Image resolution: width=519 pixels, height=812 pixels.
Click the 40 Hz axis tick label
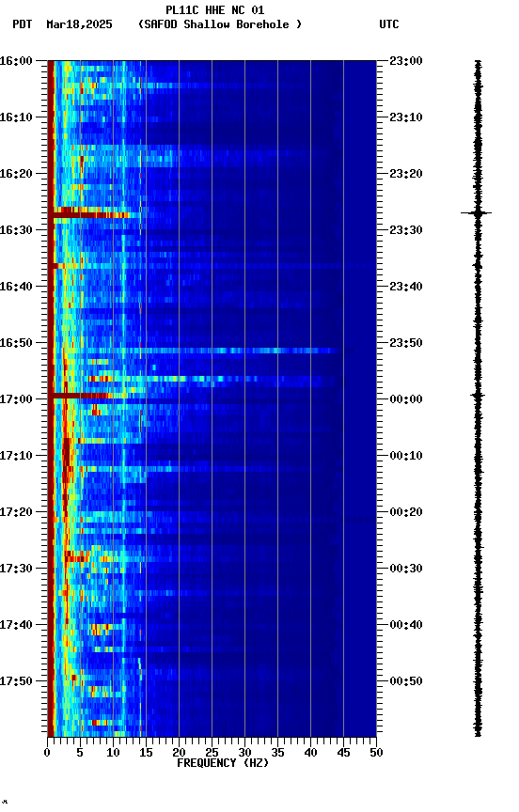(310, 753)
